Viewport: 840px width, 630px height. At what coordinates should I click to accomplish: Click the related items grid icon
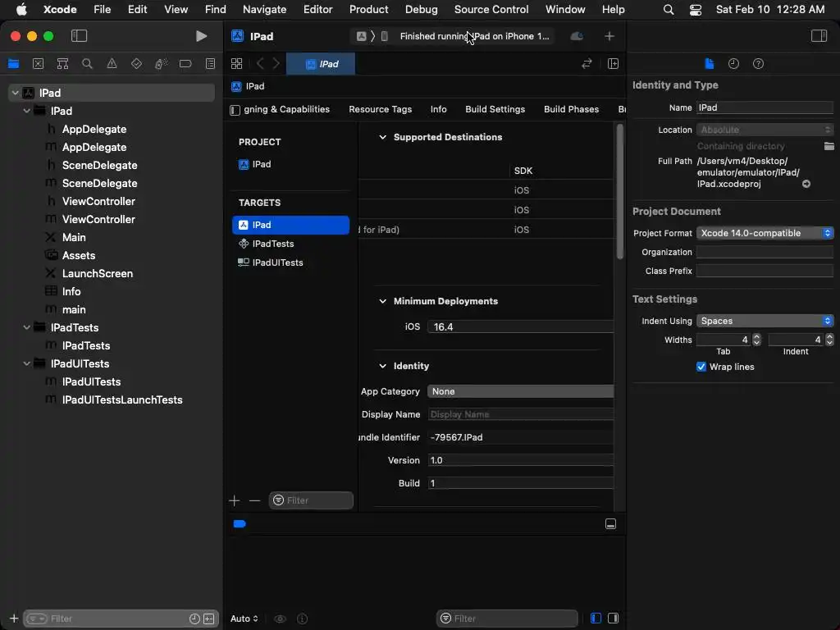(x=236, y=64)
